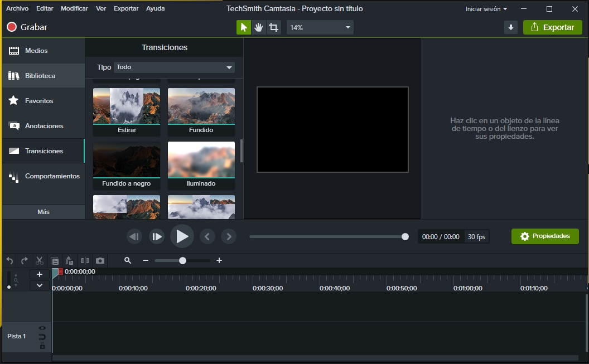Open the canvas zoom percentage dropdown
Screen dimensions: 589x364
[319, 27]
